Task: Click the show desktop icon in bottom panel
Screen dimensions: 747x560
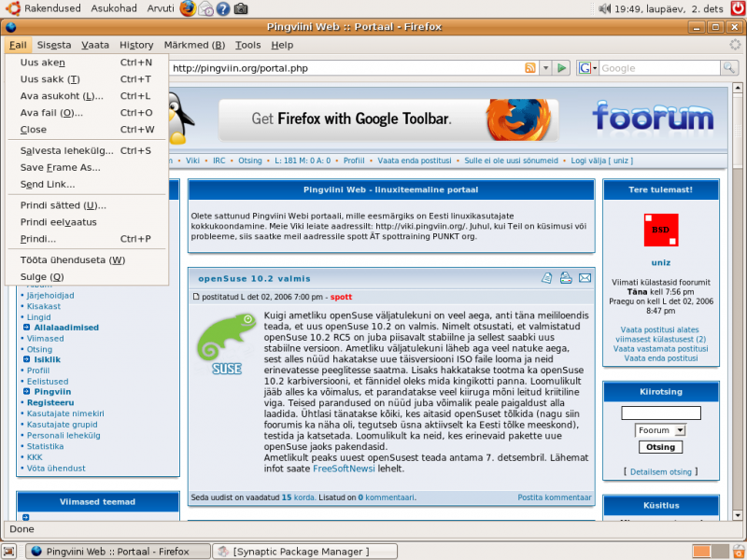Action: (x=9, y=552)
